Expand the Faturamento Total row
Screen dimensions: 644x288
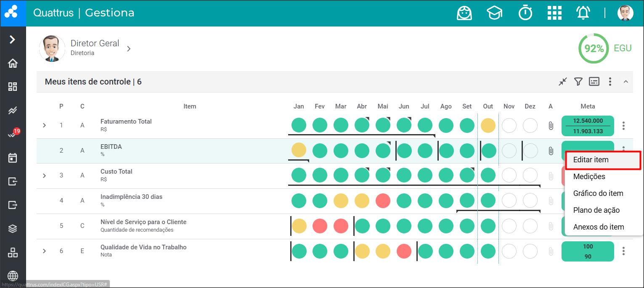pos(45,125)
